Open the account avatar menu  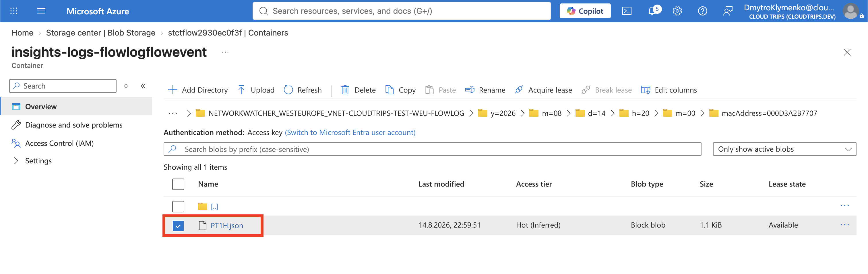[851, 11]
